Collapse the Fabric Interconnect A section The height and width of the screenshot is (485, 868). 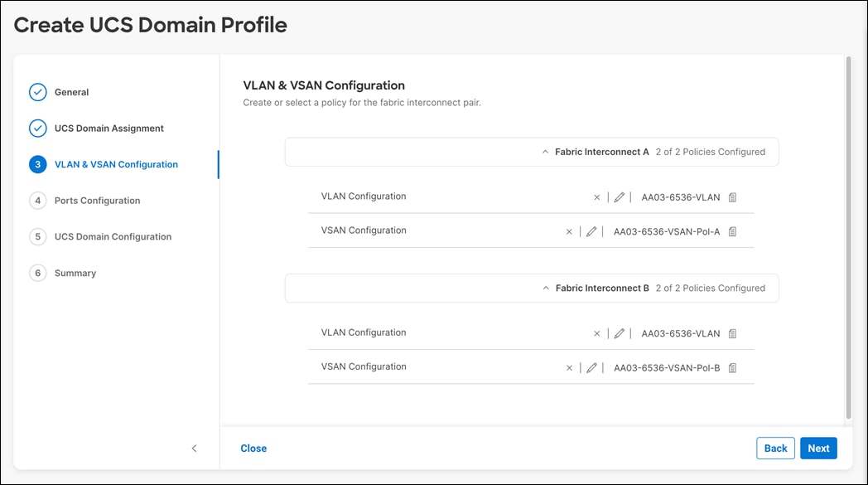point(546,152)
